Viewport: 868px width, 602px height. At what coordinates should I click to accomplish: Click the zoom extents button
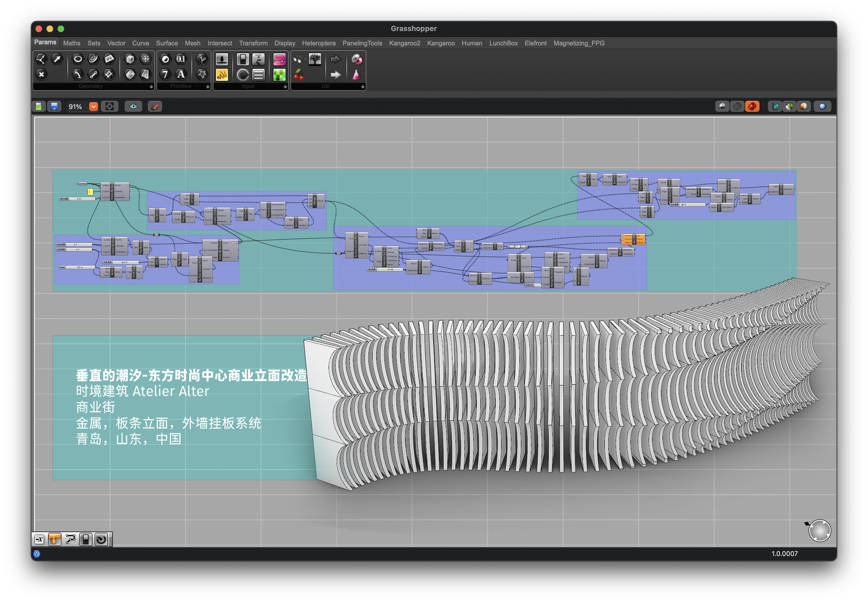109,107
